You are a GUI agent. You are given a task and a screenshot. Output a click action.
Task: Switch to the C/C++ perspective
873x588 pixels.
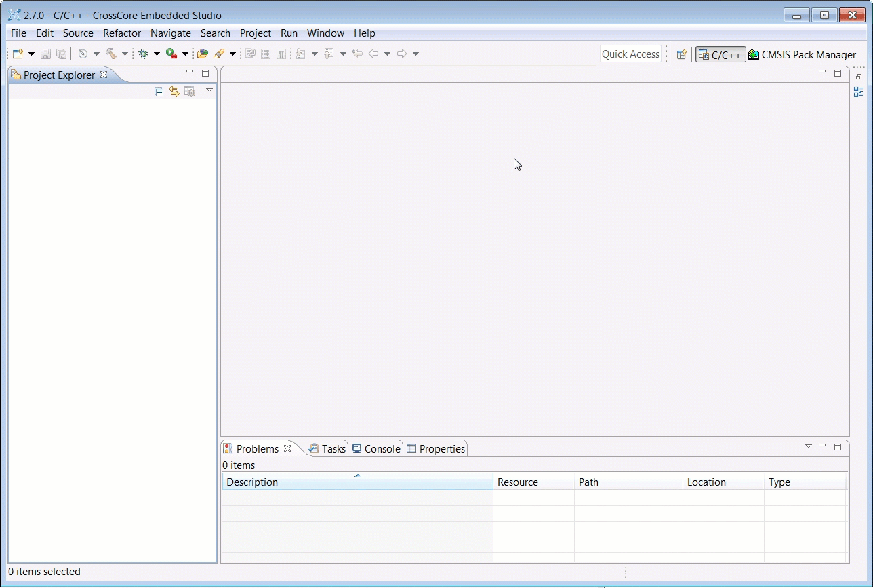click(720, 55)
